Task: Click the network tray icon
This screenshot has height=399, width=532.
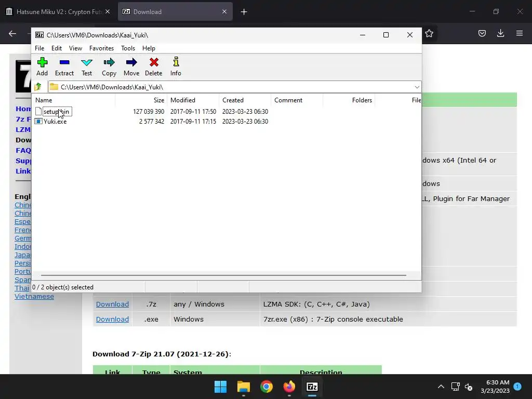Action: (455, 387)
